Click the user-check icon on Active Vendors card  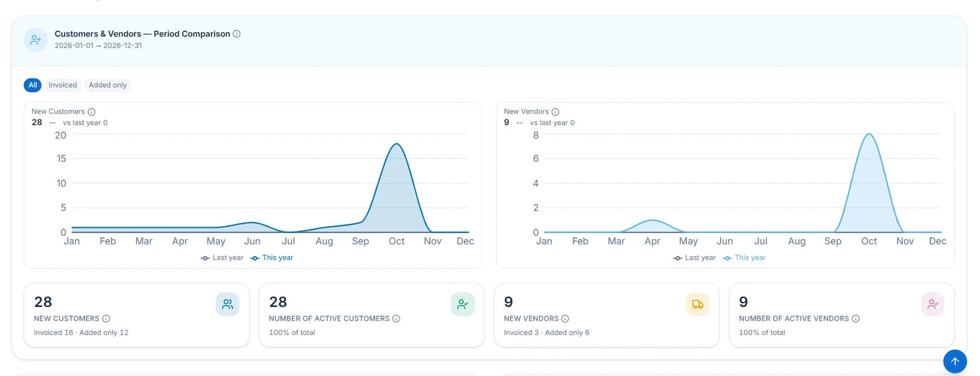point(933,304)
